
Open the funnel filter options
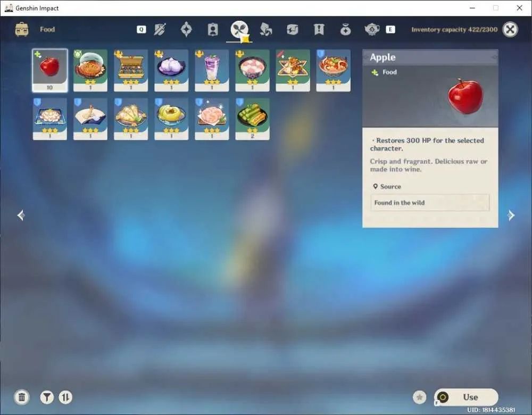point(47,397)
